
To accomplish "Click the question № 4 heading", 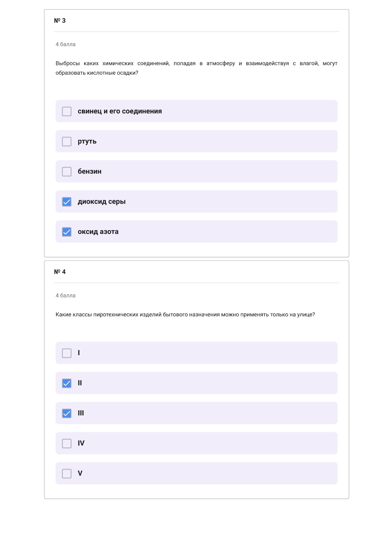I will pos(60,272).
